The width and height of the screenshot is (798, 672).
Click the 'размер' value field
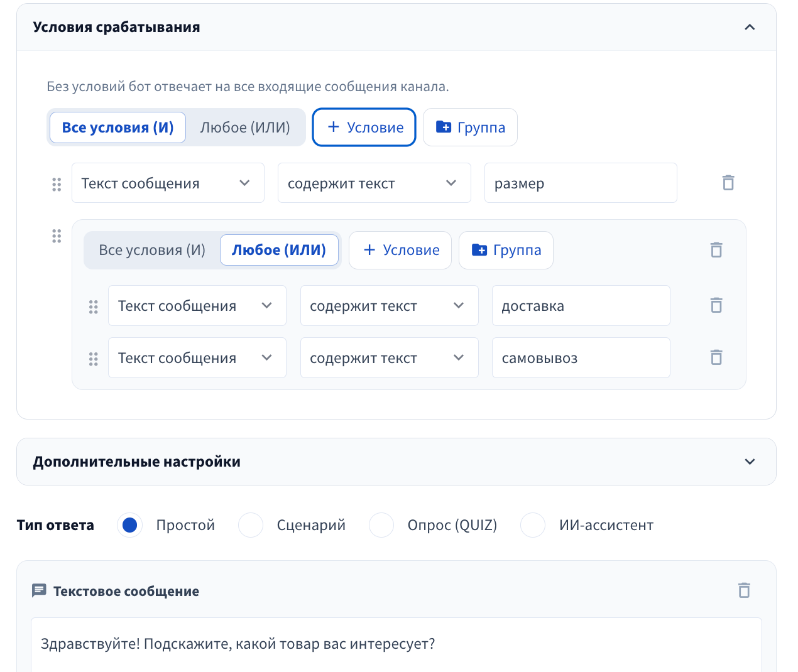point(581,183)
